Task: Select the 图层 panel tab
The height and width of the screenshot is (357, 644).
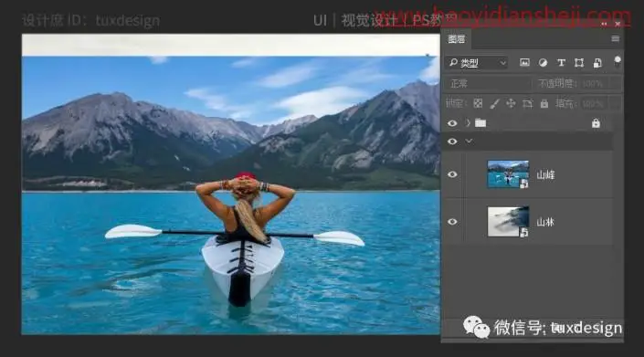Action: tap(457, 39)
